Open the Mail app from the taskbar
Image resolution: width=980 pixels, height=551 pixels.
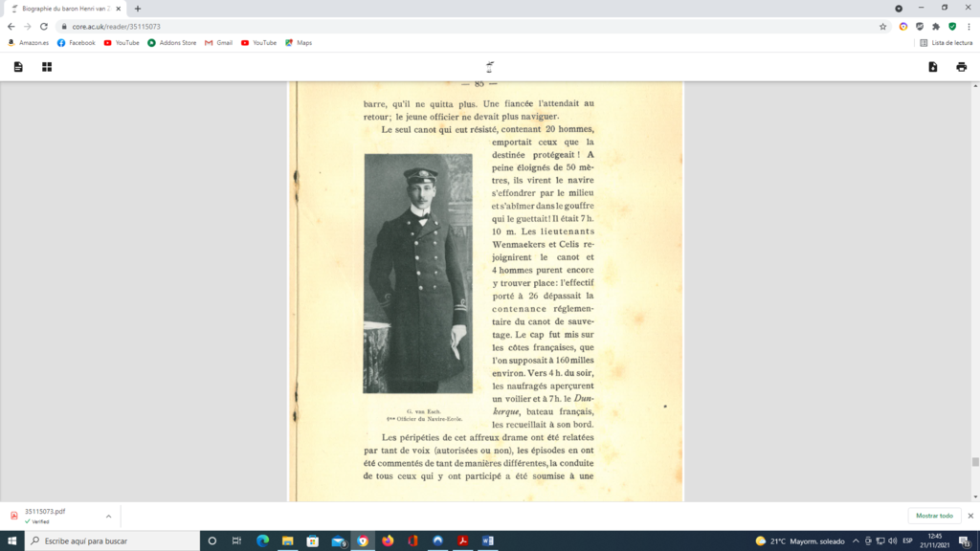(338, 541)
